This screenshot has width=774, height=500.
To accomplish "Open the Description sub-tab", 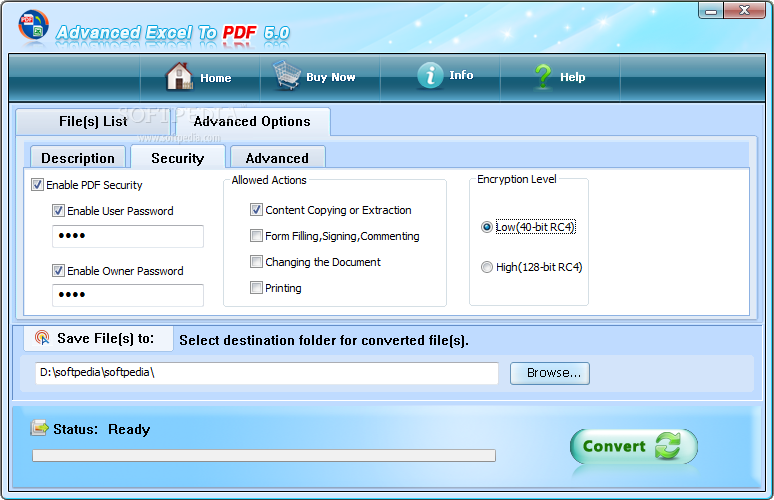I will coord(78,158).
